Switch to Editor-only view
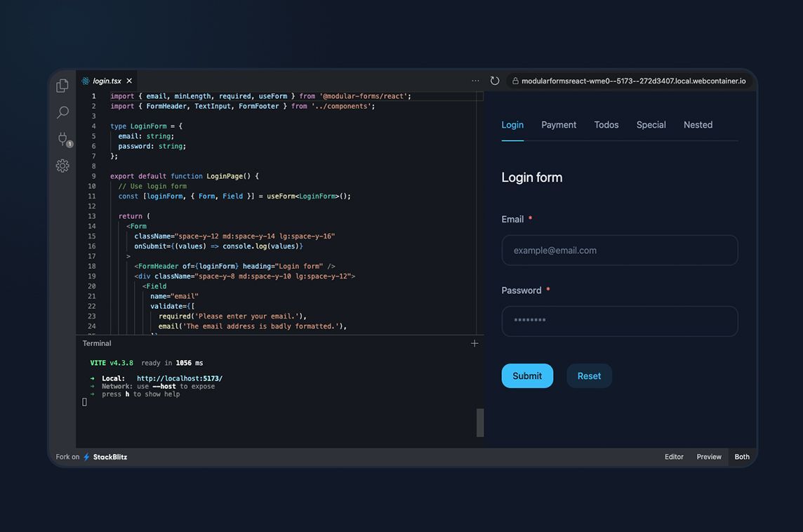The width and height of the screenshot is (803, 532). [673, 457]
